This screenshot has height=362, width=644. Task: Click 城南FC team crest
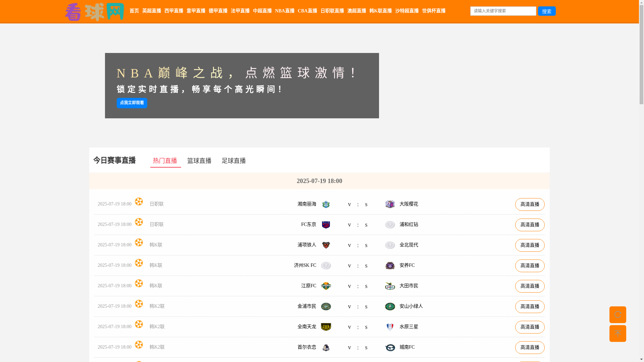pos(390,347)
